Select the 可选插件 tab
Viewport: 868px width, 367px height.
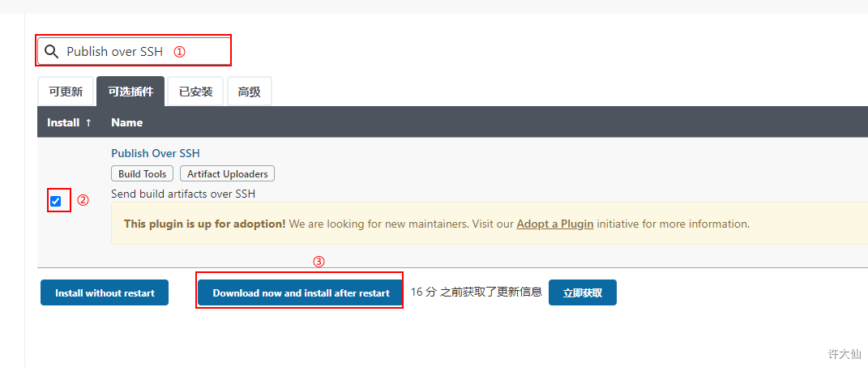tap(130, 92)
